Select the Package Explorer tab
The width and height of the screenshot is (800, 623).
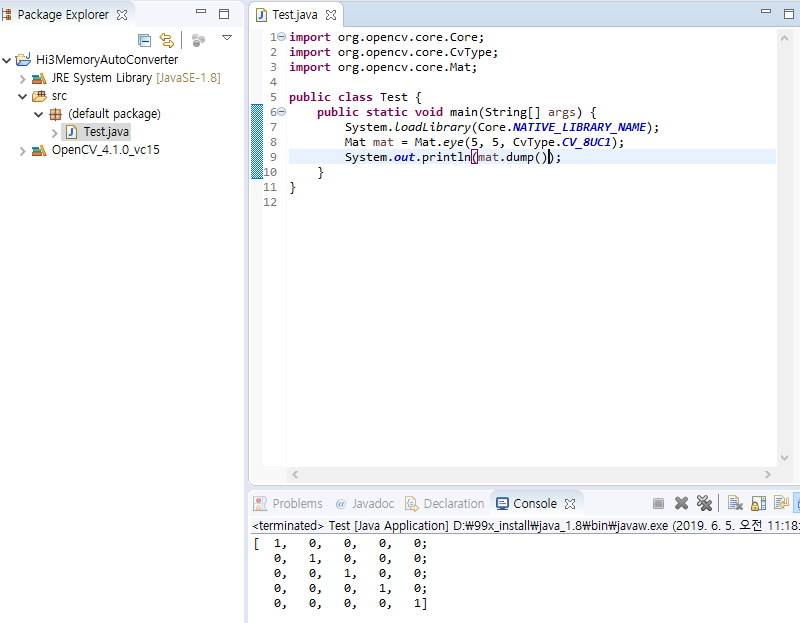click(x=63, y=15)
